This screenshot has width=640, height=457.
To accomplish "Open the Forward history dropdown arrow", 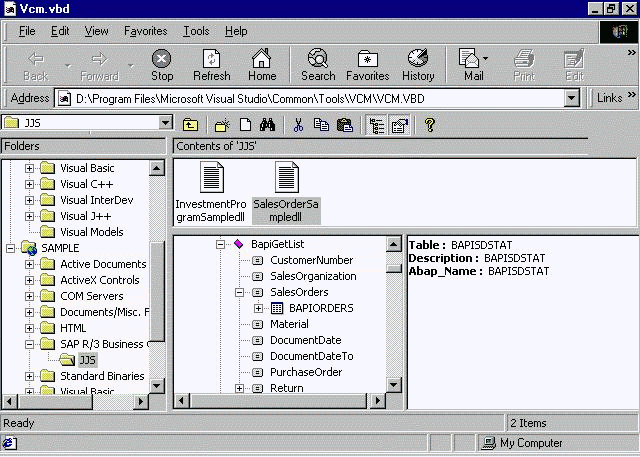I will click(x=131, y=65).
